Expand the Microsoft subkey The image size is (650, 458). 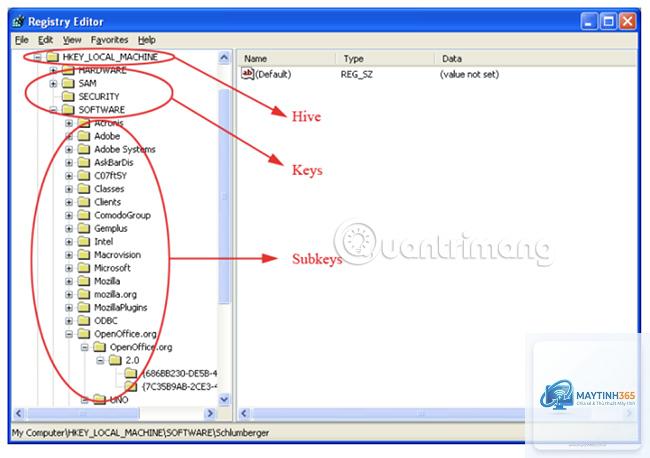coord(69,268)
